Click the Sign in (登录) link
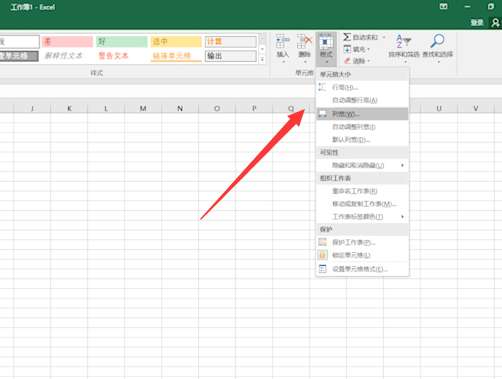Screen dimensions: 502x379 pos(477,22)
